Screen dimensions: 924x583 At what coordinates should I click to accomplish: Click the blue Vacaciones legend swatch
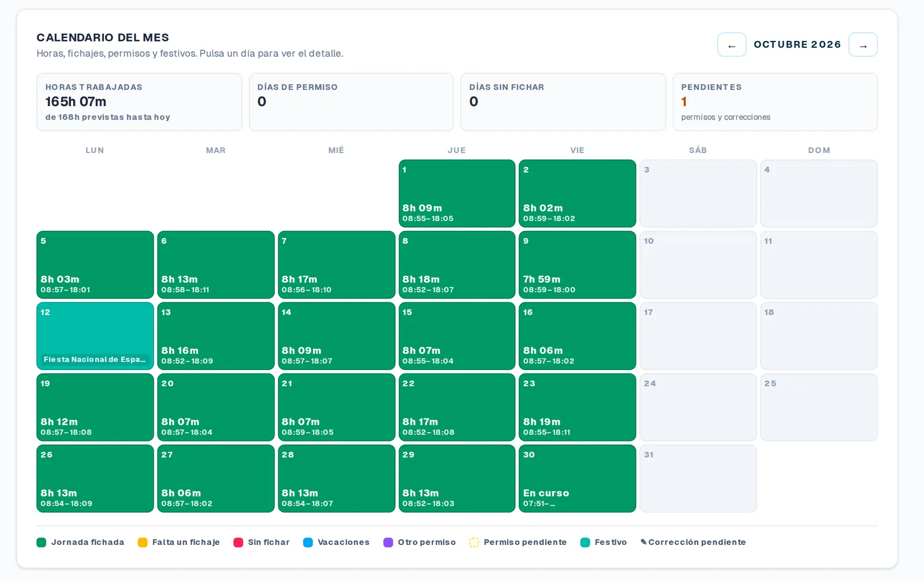pos(308,543)
